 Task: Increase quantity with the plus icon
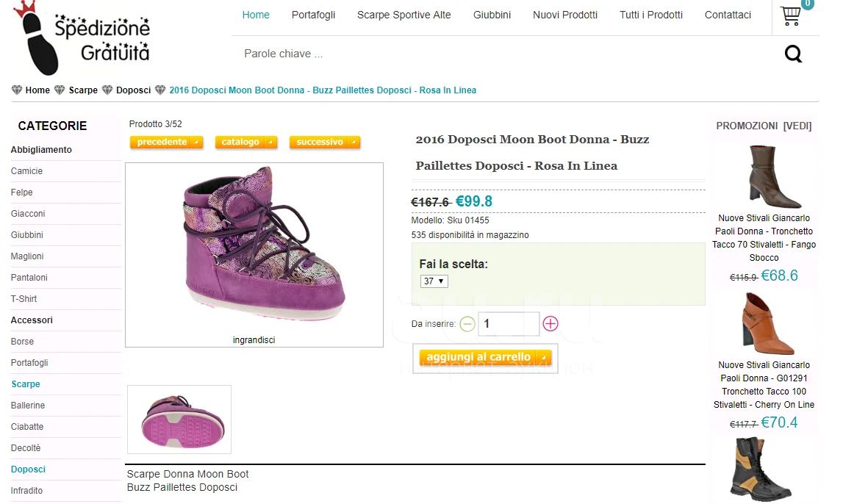[550, 323]
